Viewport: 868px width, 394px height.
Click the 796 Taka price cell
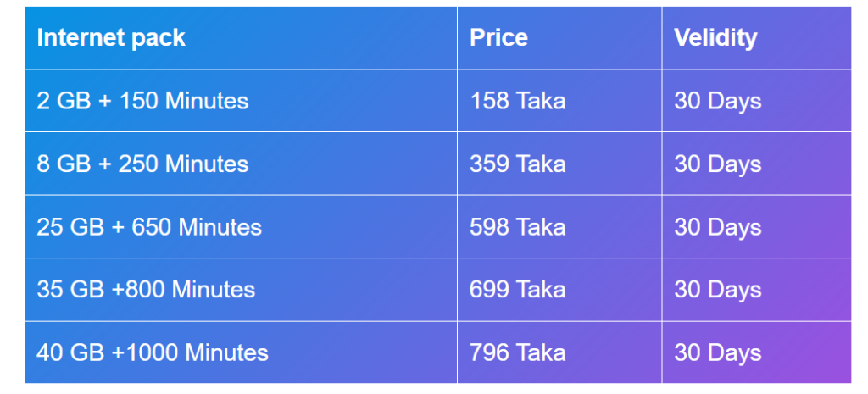tap(518, 353)
